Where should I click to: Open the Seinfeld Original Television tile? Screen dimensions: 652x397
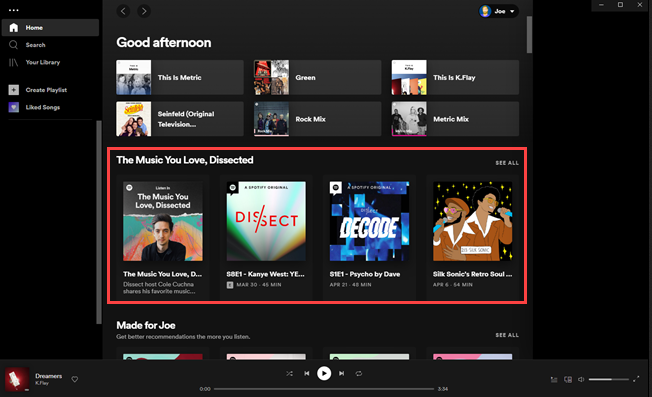coord(180,119)
